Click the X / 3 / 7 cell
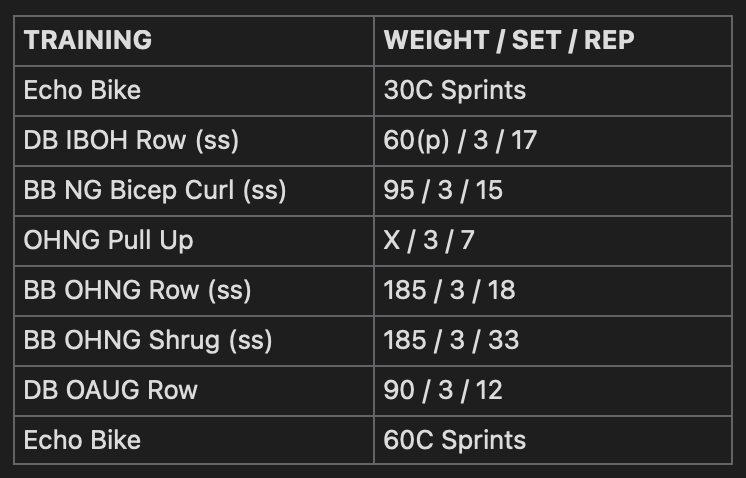 pyautogui.click(x=553, y=241)
